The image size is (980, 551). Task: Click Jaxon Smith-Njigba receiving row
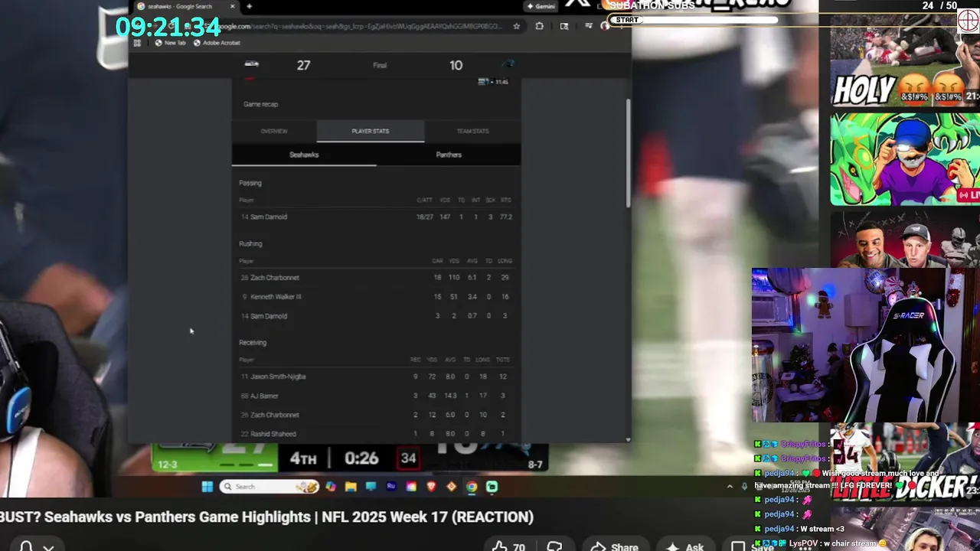point(376,377)
